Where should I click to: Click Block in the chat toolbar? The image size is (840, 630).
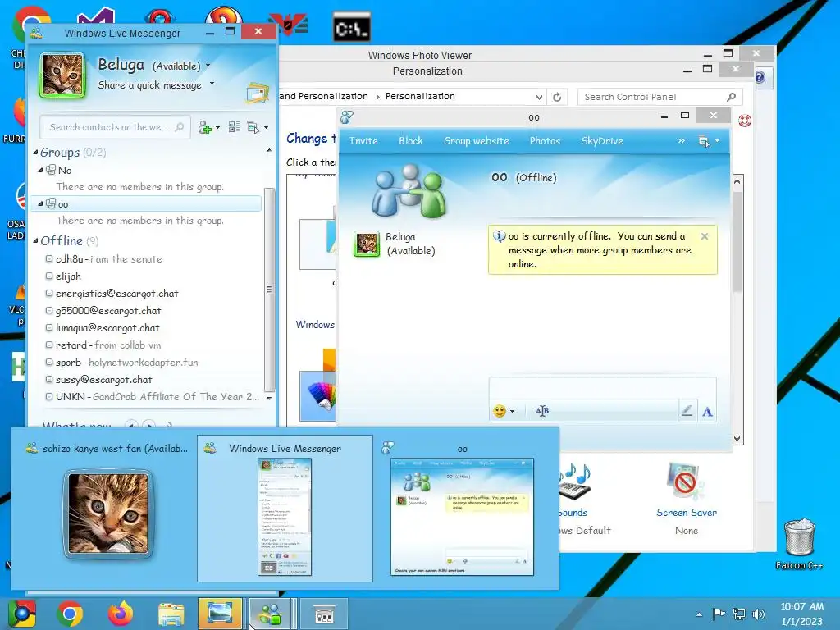(411, 141)
